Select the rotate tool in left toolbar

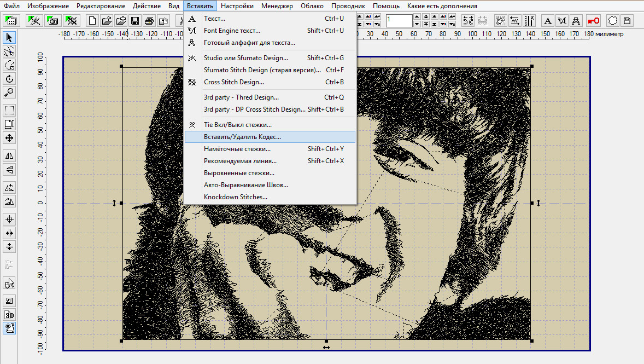coord(9,78)
